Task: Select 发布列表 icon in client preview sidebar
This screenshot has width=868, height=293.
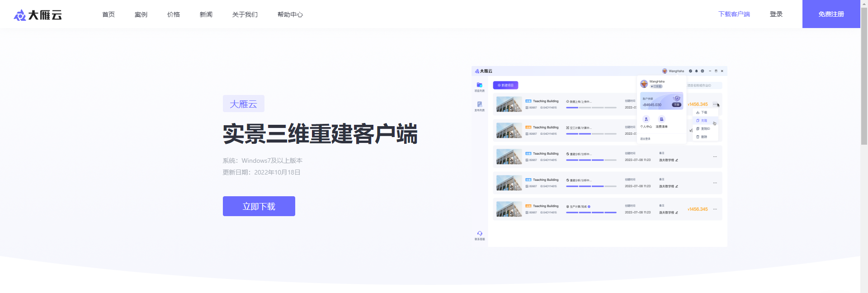Action: click(x=480, y=104)
